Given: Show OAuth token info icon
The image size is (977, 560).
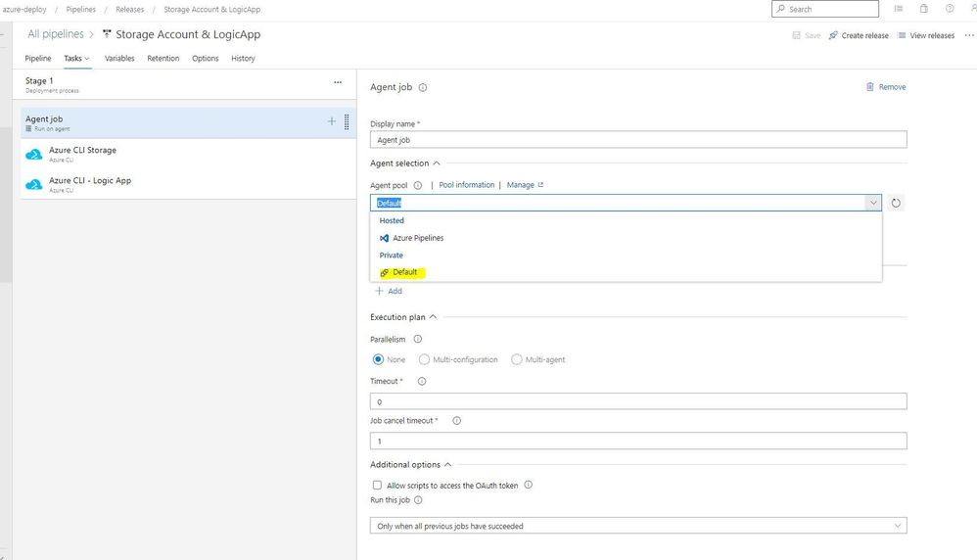Looking at the screenshot, I should click(x=528, y=485).
